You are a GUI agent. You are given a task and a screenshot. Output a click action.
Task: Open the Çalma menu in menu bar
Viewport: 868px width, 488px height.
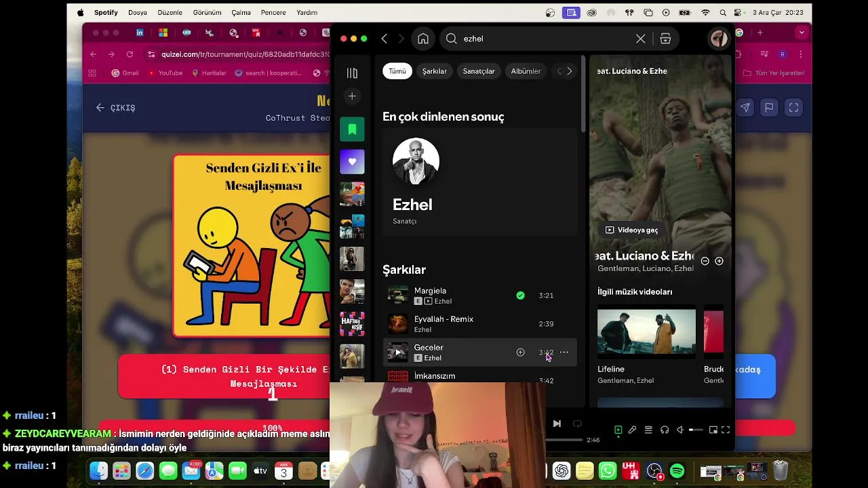coord(241,12)
